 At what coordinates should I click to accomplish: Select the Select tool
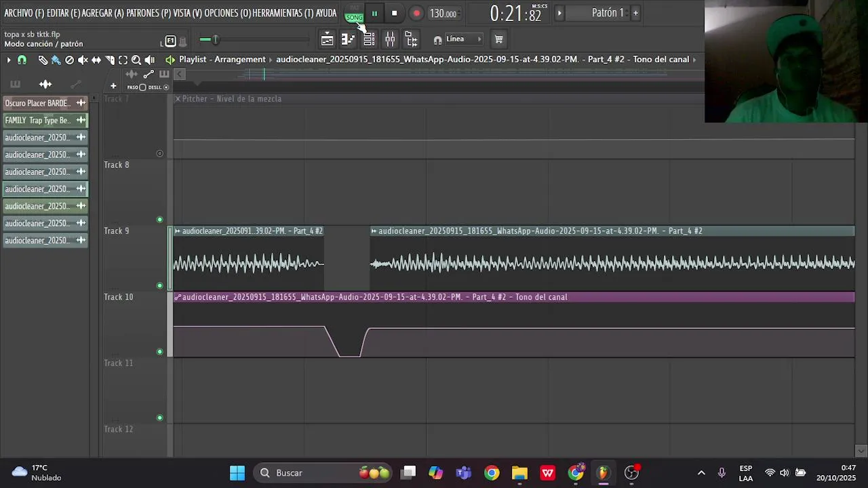(123, 60)
